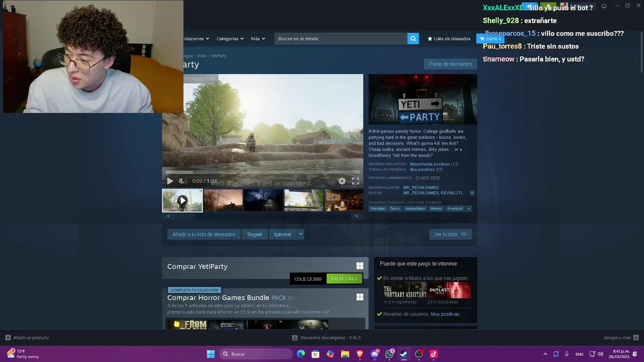Open the Carro shopping cart button
644x362 pixels.
(x=490, y=39)
